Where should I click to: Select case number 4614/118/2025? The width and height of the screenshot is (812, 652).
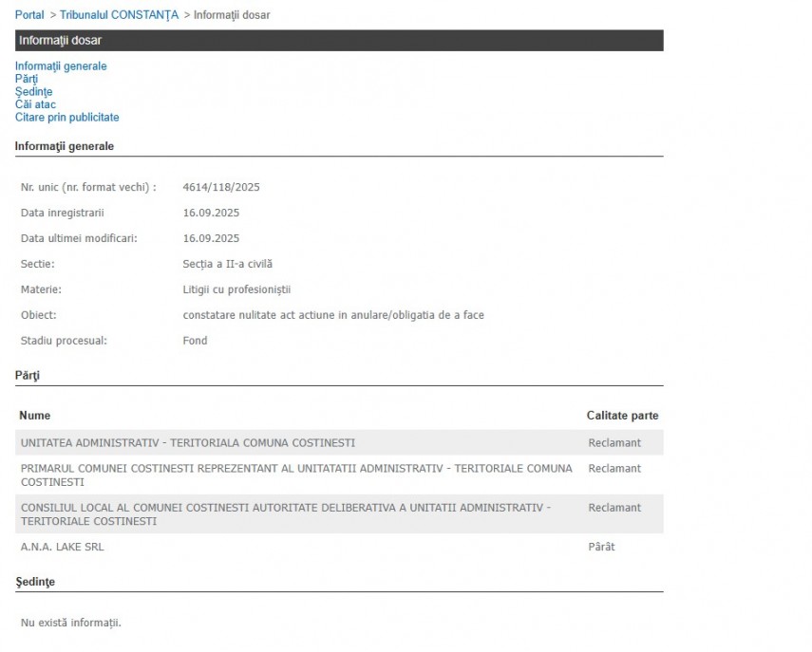tap(221, 187)
